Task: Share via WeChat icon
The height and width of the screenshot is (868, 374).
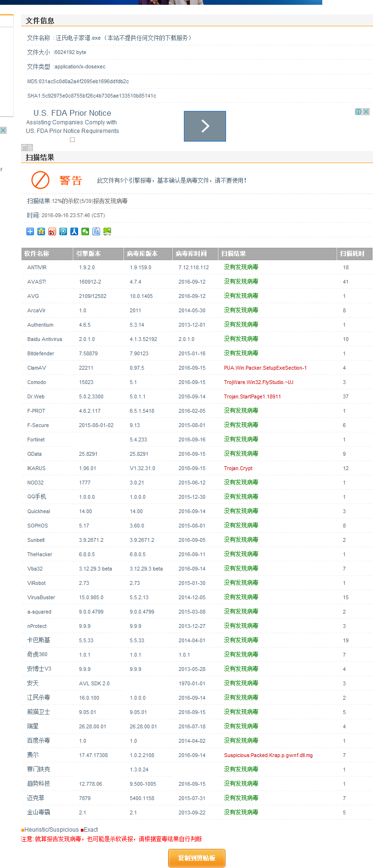Action: point(85,231)
